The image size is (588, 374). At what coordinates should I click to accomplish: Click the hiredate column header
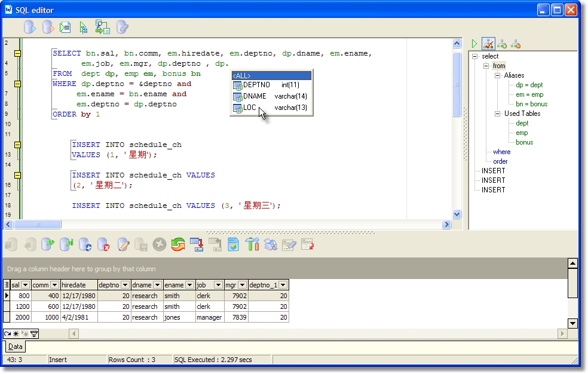79,285
